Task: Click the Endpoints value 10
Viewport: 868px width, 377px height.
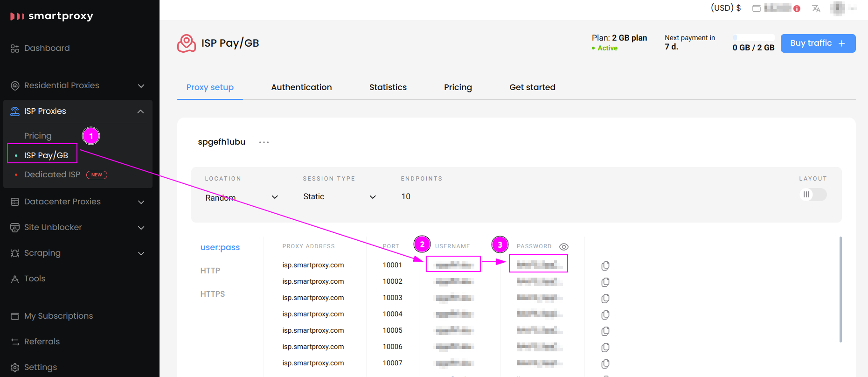Action: [406, 197]
